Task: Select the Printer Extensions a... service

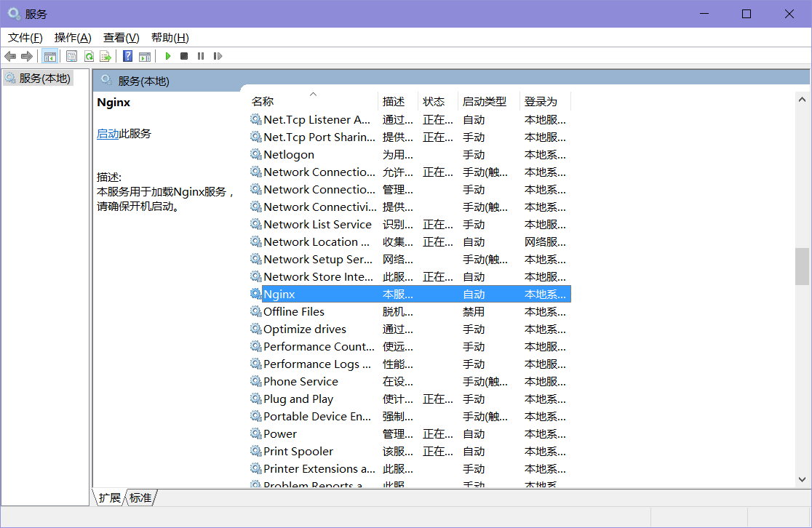Action: (x=319, y=468)
